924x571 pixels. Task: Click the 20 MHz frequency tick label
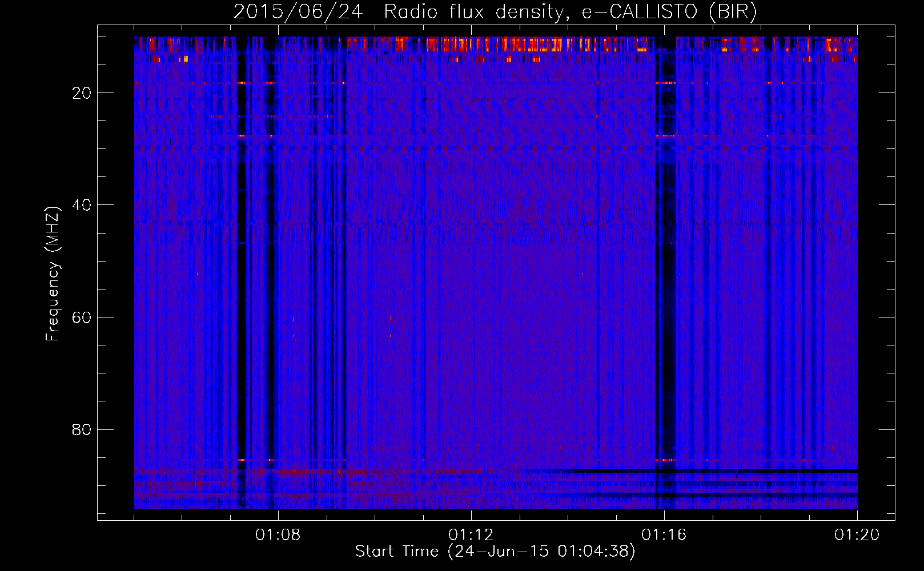82,93
